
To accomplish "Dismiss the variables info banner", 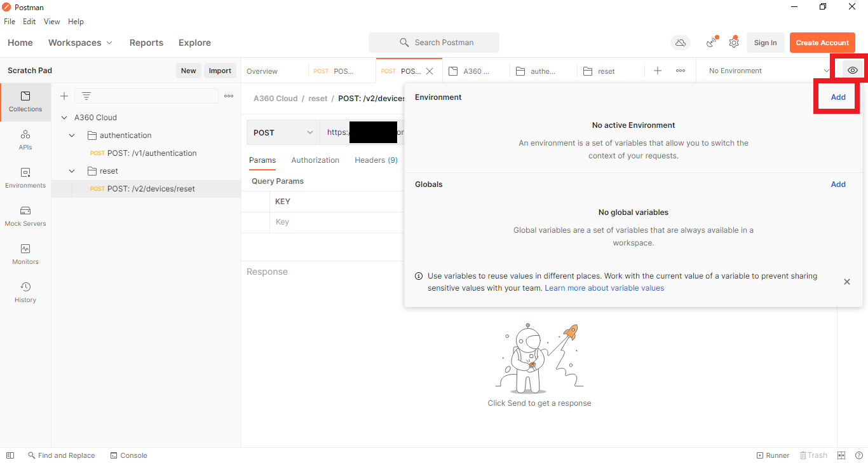I will click(847, 282).
